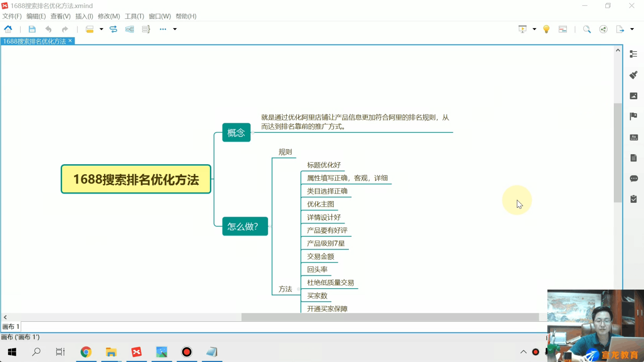Open the Notes panel in right sidebar
The width and height of the screenshot is (644, 362).
pyautogui.click(x=634, y=158)
